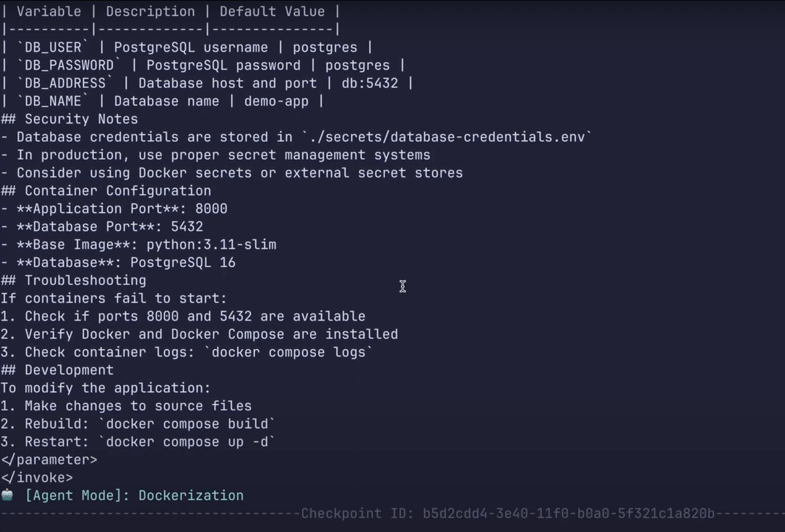Click the `docker compose build` command
The width and height of the screenshot is (785, 532).
pyautogui.click(x=187, y=424)
